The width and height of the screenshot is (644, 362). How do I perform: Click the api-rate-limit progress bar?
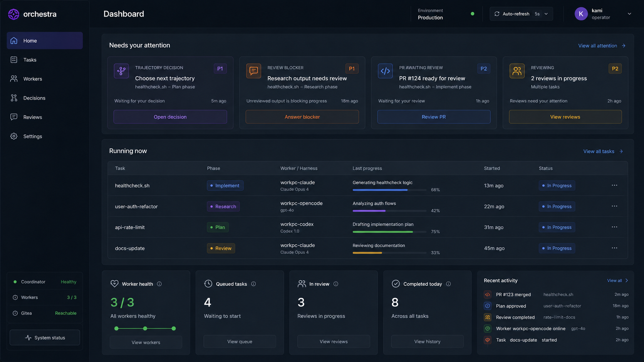click(x=389, y=232)
